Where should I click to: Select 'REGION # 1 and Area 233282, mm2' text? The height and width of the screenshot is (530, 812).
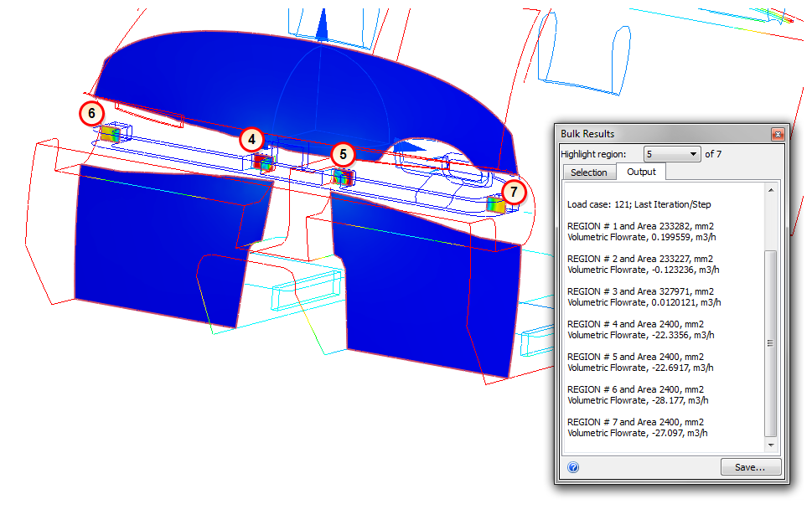pos(640,226)
